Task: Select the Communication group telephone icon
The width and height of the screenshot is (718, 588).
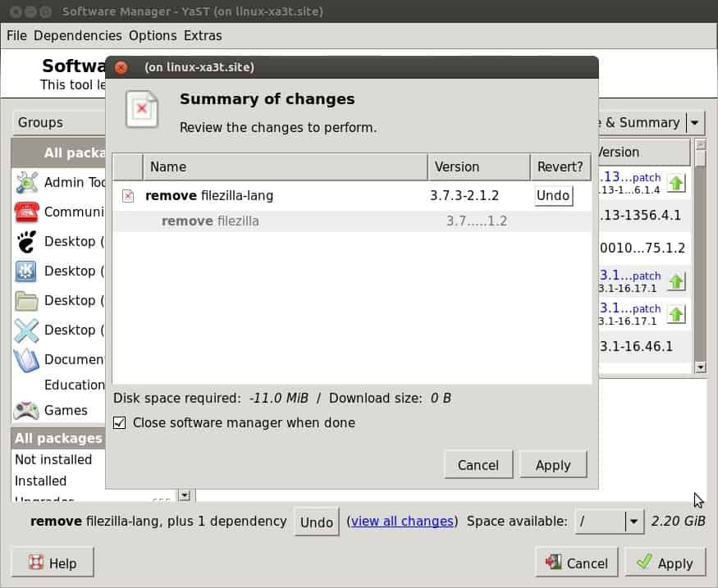Action: pyautogui.click(x=26, y=212)
